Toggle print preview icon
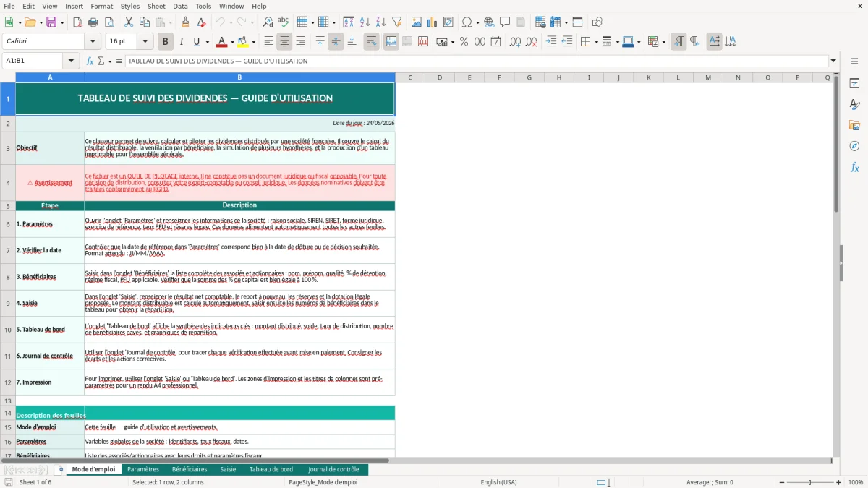The width and height of the screenshot is (868, 488). pyautogui.click(x=109, y=22)
